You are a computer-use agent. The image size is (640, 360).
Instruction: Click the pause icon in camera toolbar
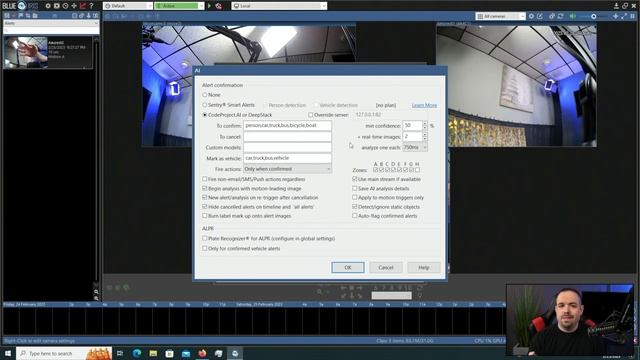pos(633,16)
